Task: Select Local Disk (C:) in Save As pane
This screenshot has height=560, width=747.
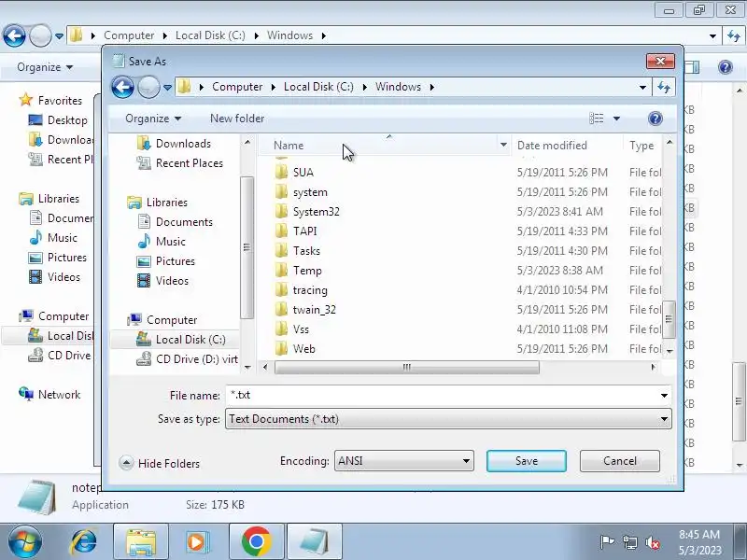Action: tap(190, 340)
